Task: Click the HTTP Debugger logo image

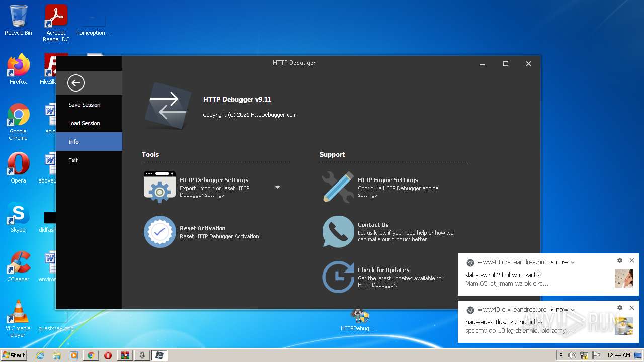Action: coord(168,107)
